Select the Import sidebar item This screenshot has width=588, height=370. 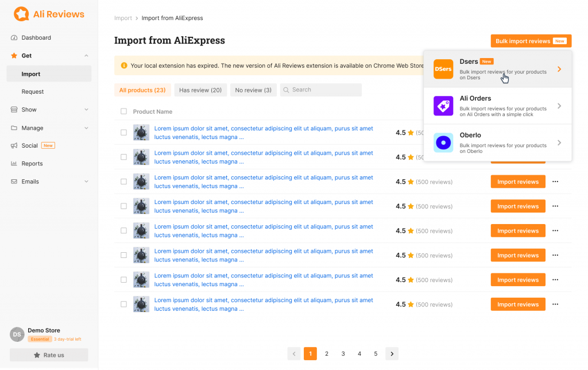pyautogui.click(x=49, y=74)
